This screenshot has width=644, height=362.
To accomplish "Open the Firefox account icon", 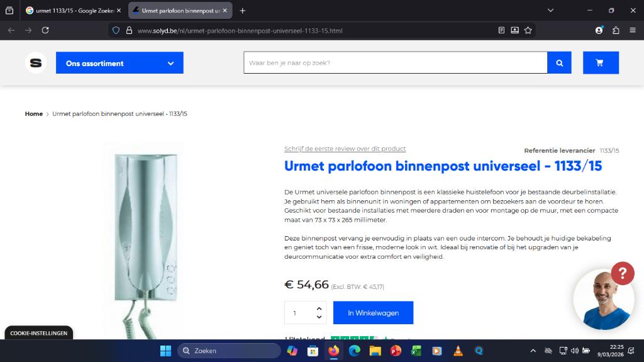I will (599, 30).
